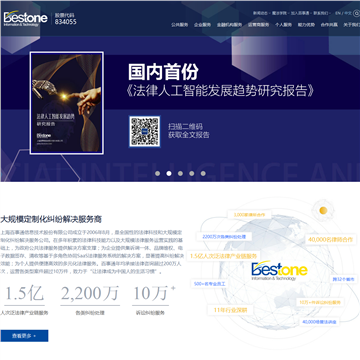The image size is (360, 360).
Task: Select the third carousel dot
Action: pos(180,173)
